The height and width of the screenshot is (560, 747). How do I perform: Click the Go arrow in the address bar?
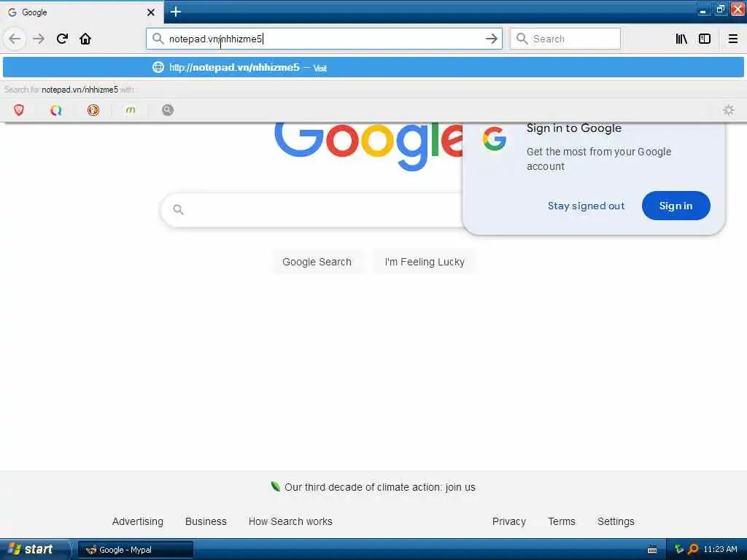491,39
